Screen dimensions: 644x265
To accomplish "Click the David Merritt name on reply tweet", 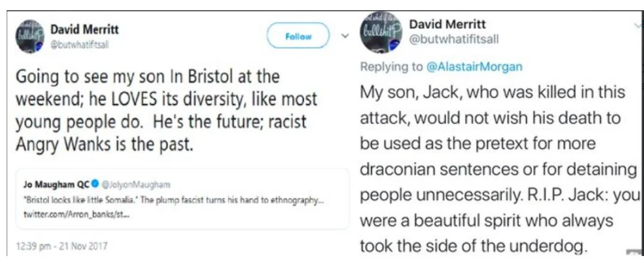I will (x=447, y=25).
